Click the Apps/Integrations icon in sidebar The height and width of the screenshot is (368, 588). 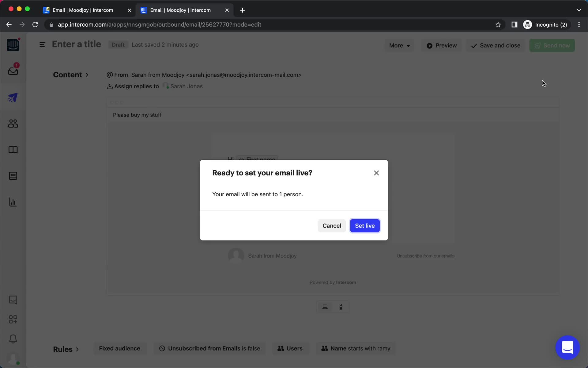(x=13, y=319)
